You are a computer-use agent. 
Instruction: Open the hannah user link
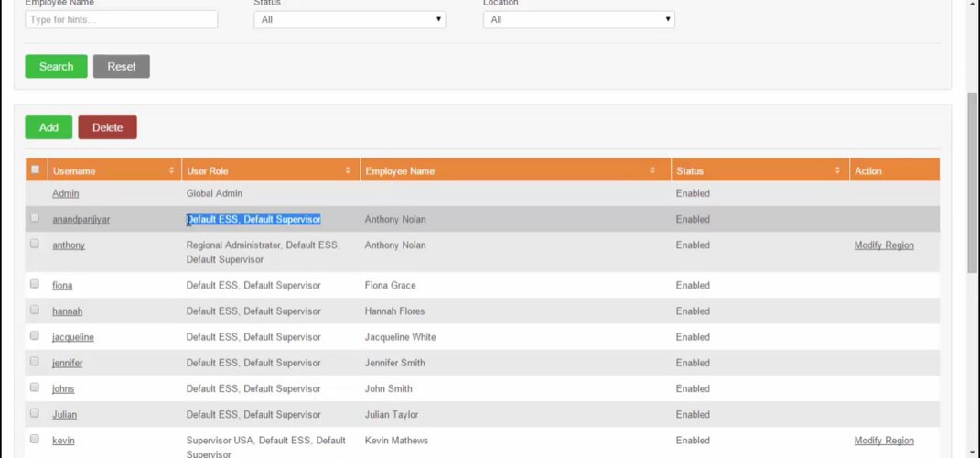coord(67,311)
